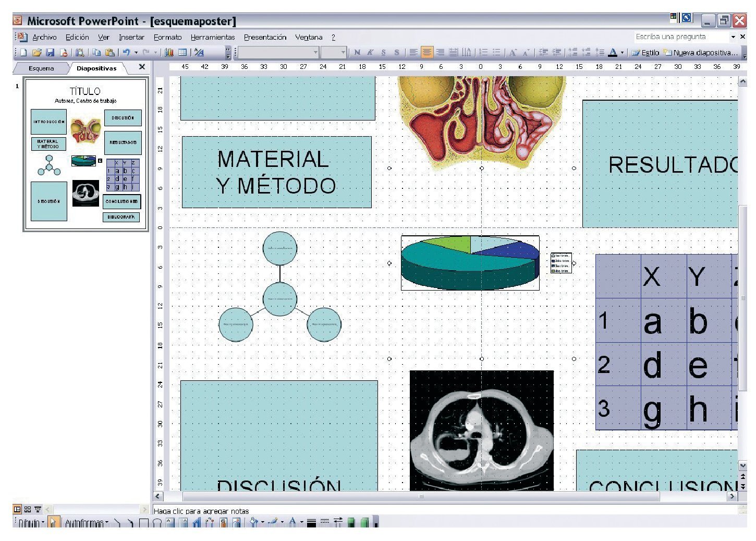Click the Paste clipboard icon

(110, 53)
